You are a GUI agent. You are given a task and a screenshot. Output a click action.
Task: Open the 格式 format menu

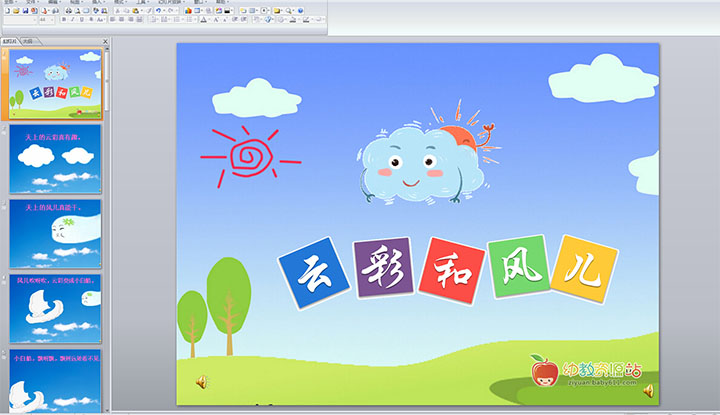[x=120, y=2]
